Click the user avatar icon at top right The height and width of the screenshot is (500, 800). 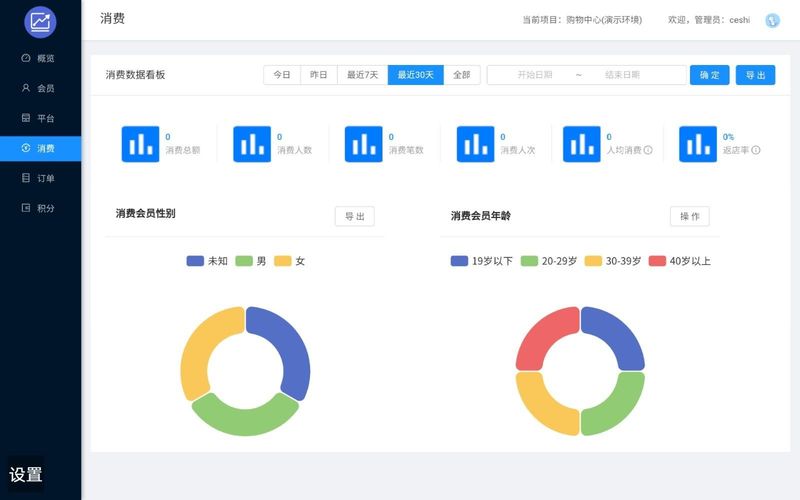(x=772, y=20)
